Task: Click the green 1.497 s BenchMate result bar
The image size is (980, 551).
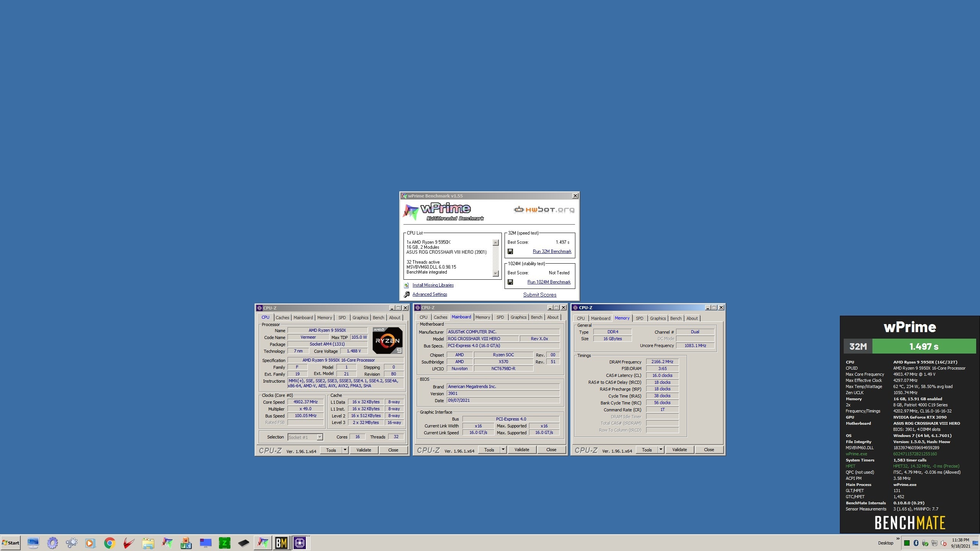Action: [x=924, y=346]
